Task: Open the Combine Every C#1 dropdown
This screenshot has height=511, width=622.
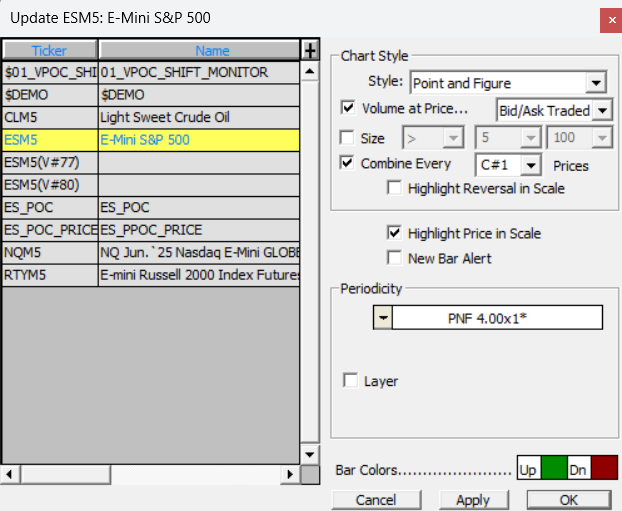Action: click(x=531, y=165)
